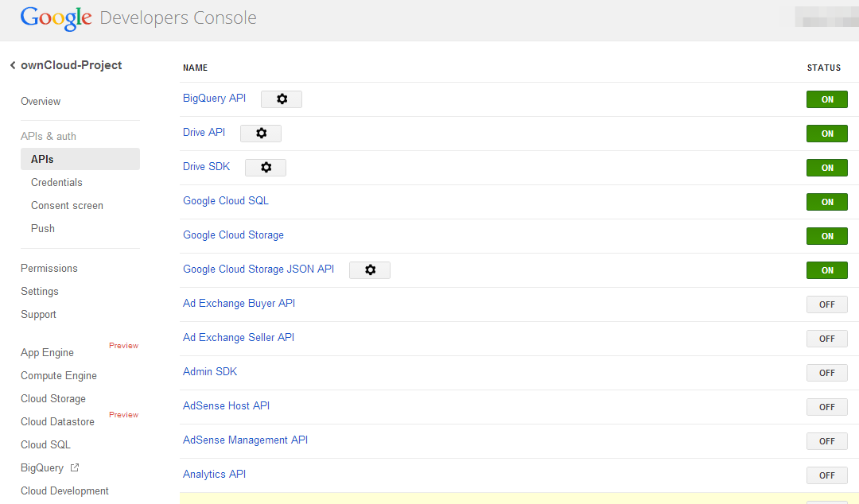
Task: Go to Credentials section
Action: tap(56, 182)
